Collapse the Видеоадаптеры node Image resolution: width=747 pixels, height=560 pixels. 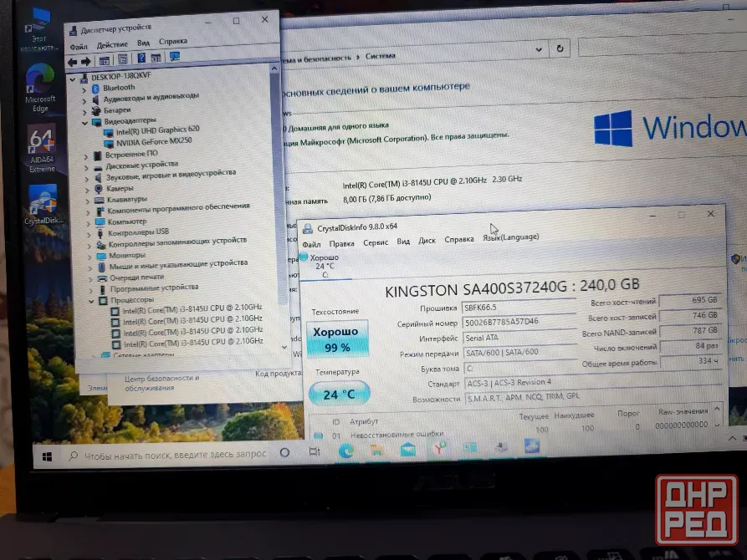84,123
